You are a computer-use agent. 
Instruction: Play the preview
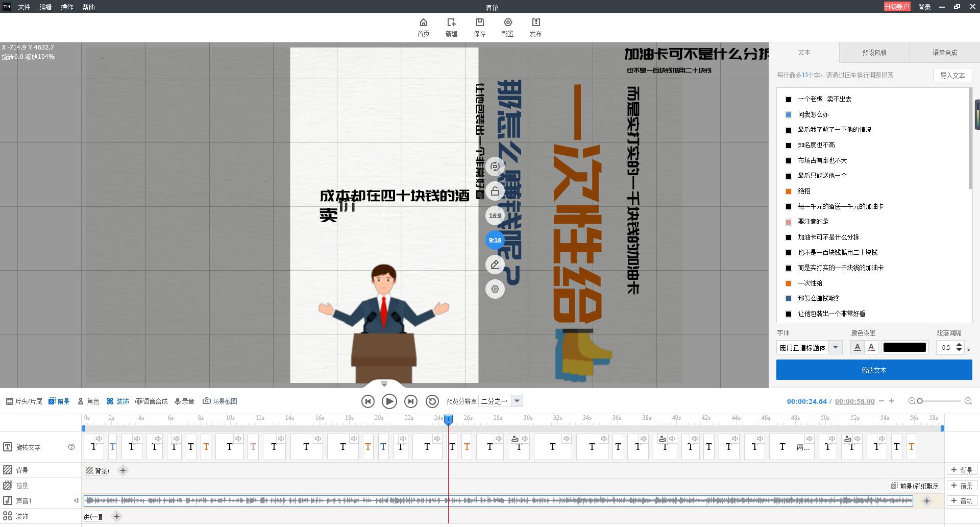[x=389, y=401]
